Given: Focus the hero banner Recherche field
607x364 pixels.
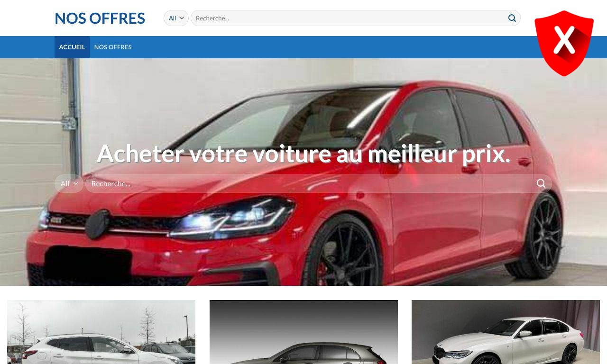Looking at the screenshot, I should pyautogui.click(x=311, y=183).
